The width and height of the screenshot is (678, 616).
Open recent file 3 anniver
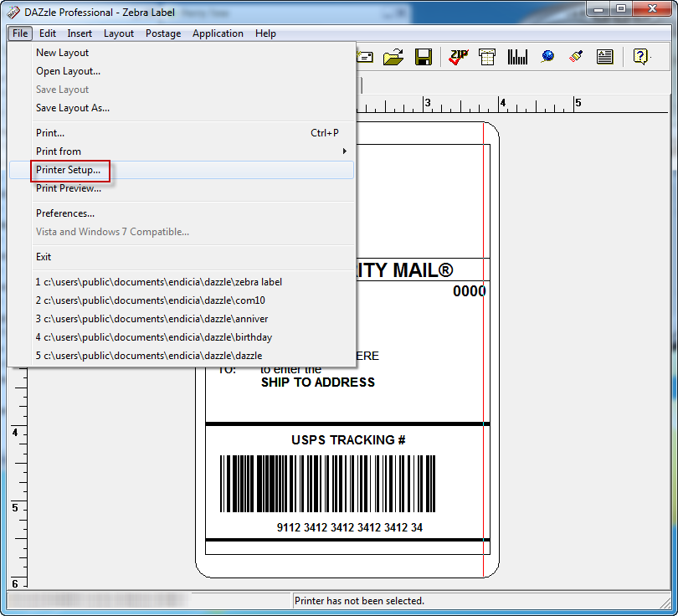(182, 319)
